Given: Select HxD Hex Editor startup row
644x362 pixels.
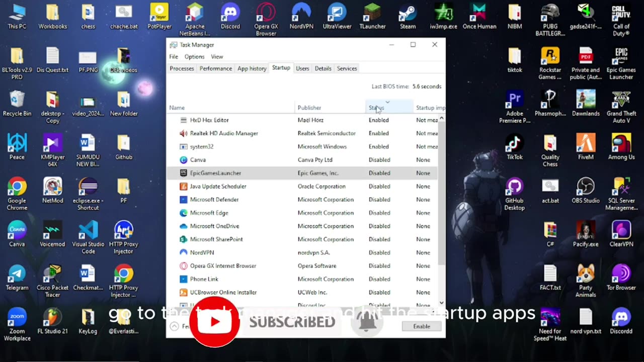Looking at the screenshot, I should tap(302, 120).
